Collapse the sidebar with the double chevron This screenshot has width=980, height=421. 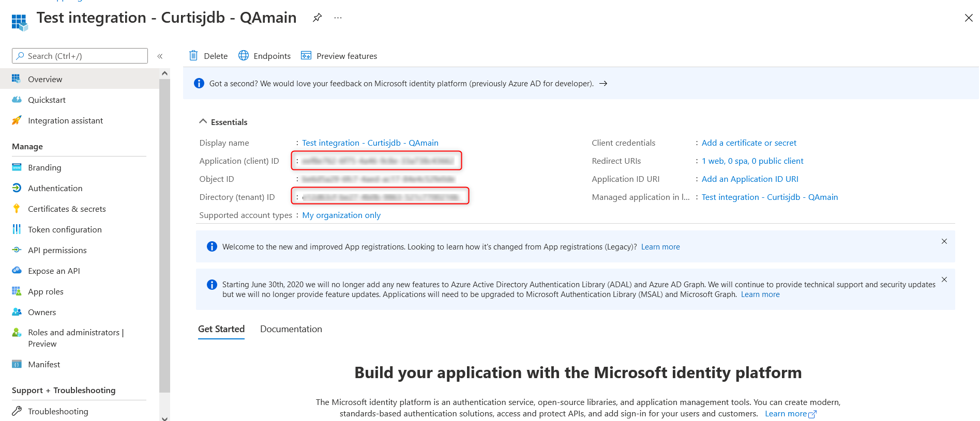[160, 56]
